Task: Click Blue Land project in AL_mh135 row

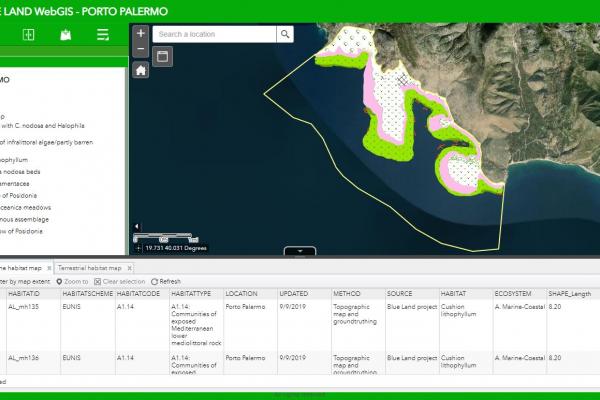Action: tap(412, 307)
